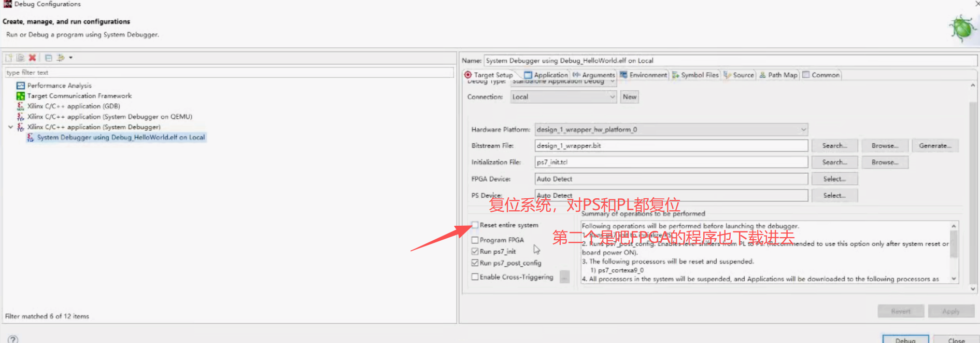The height and width of the screenshot is (343, 980).
Task: Click the Cross-Triggering ellipsis button
Action: pyautogui.click(x=565, y=277)
